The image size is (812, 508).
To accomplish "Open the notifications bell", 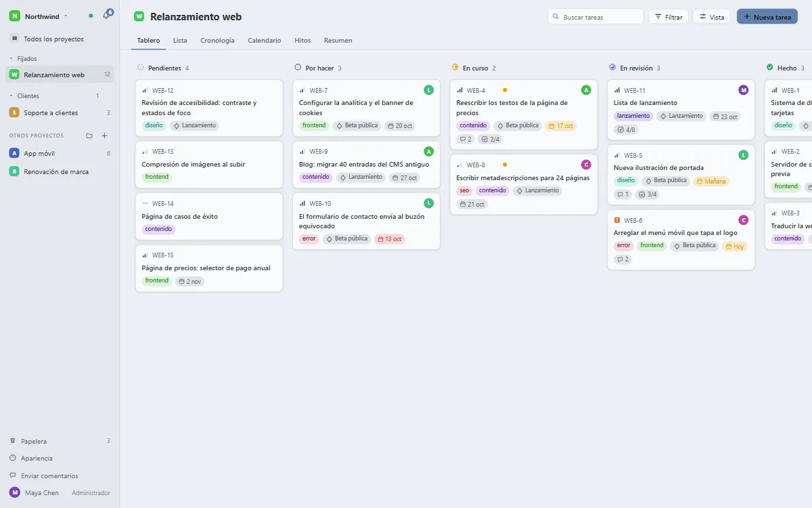I will tap(106, 16).
